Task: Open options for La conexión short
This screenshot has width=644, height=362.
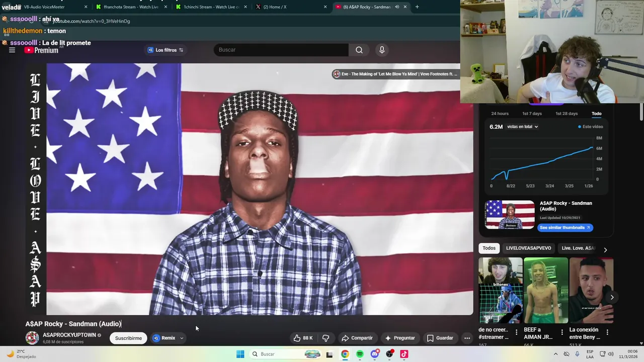Action: tap(607, 332)
